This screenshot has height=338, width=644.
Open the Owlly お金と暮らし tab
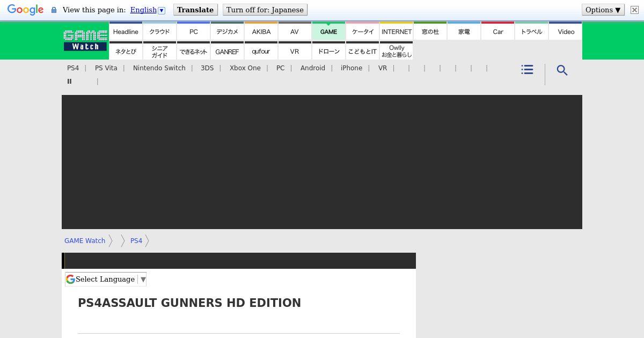click(x=396, y=51)
